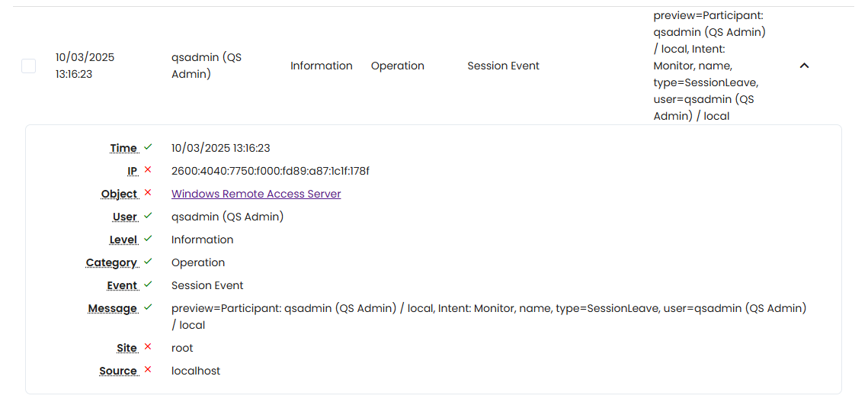Click the Information level cell in the row
Image resolution: width=868 pixels, height=402 pixels.
coord(321,66)
